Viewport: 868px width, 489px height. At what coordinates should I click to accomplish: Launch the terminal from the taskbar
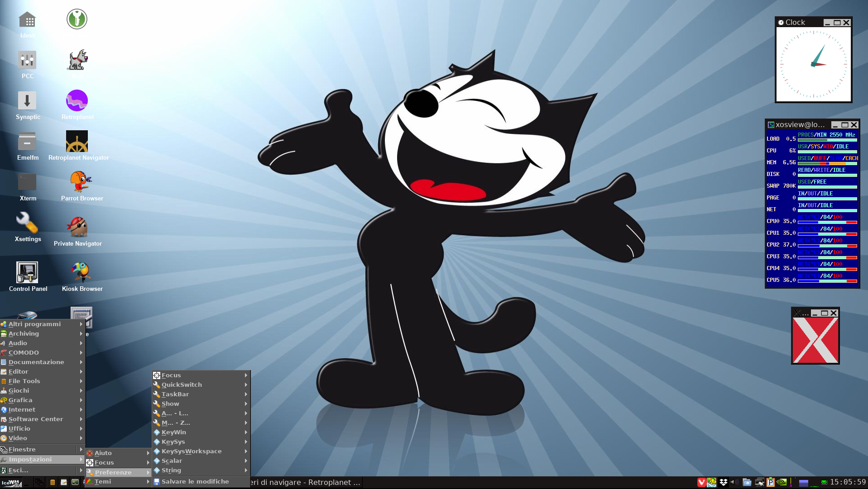coord(75,482)
